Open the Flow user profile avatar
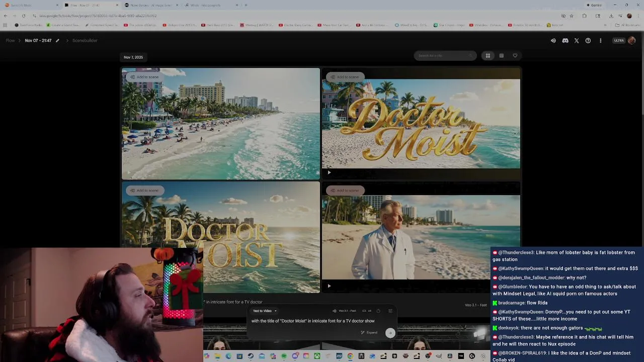Screen dimensions: 644x362 click(x=632, y=41)
